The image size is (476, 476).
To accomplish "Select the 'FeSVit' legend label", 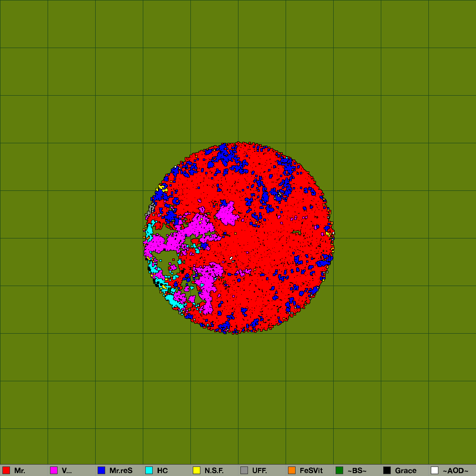I will click(x=311, y=471).
